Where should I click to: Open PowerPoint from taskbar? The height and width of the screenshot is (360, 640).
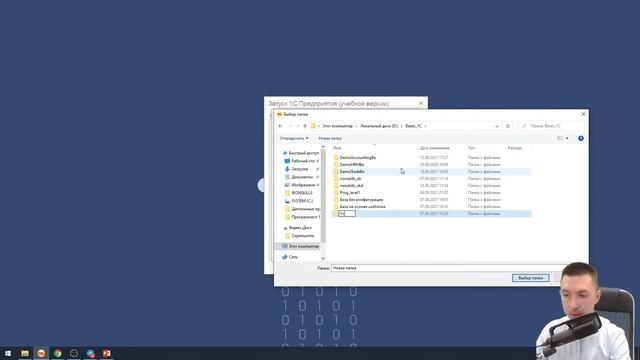pyautogui.click(x=107, y=353)
